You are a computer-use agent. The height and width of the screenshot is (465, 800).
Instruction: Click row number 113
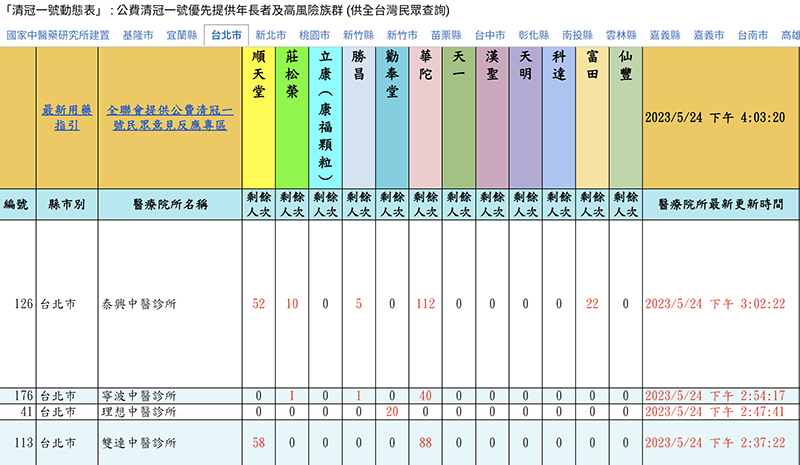click(x=23, y=443)
